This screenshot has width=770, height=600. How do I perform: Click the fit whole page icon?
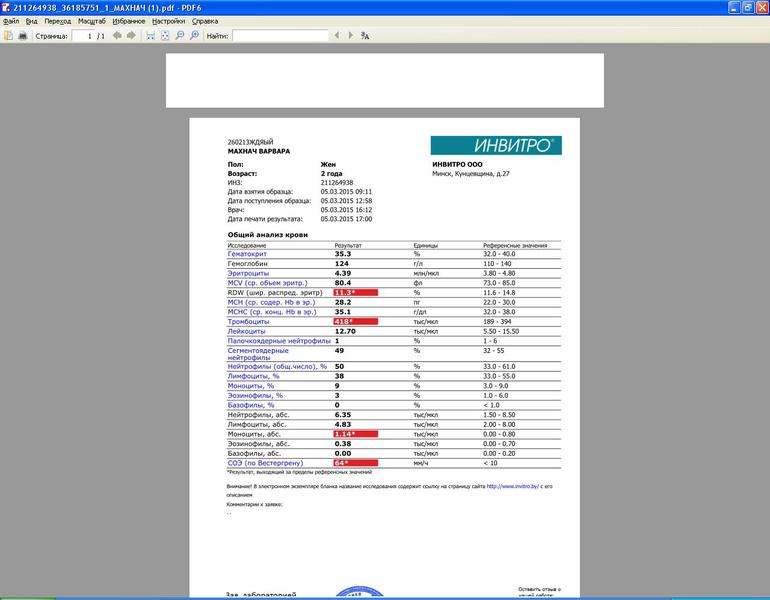point(165,36)
